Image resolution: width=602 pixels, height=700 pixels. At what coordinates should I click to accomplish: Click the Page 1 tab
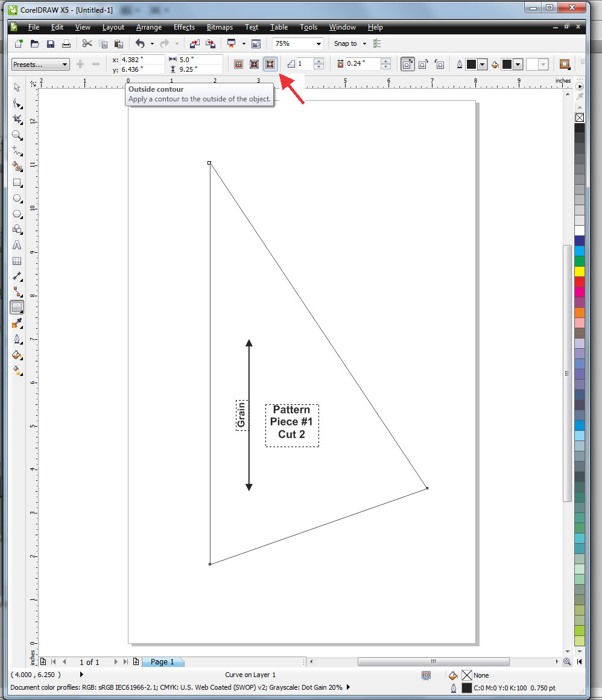(163, 661)
